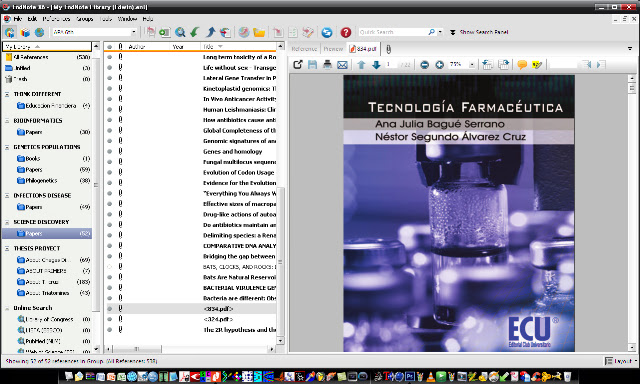The image size is (640, 384).
Task: Click the Save PDF icon
Action: click(313, 64)
